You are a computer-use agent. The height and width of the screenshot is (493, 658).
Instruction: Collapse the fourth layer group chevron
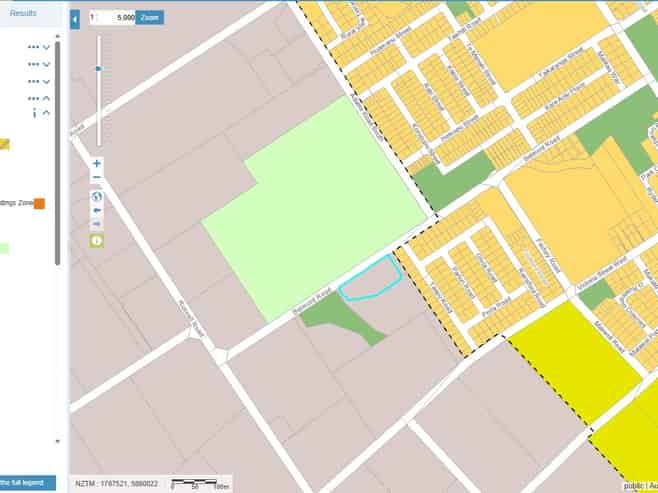click(x=46, y=98)
